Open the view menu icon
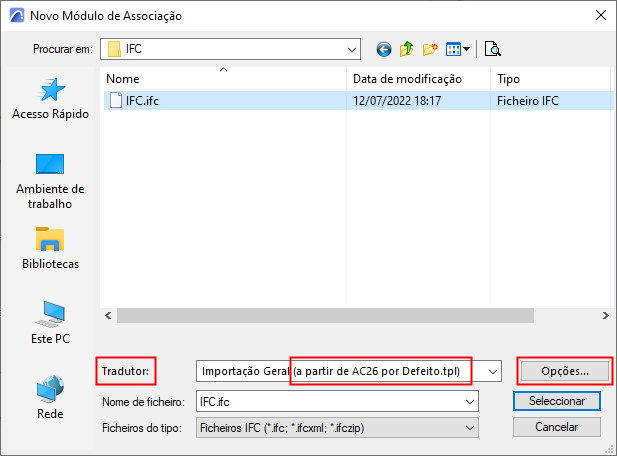The height and width of the screenshot is (456, 617). 458,48
